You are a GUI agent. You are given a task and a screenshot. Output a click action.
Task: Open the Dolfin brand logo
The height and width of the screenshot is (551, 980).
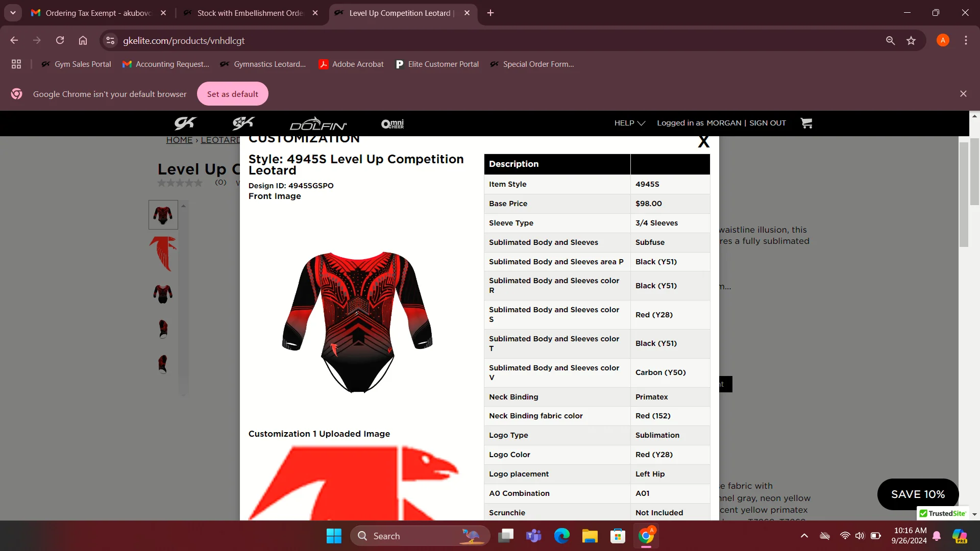tap(318, 123)
